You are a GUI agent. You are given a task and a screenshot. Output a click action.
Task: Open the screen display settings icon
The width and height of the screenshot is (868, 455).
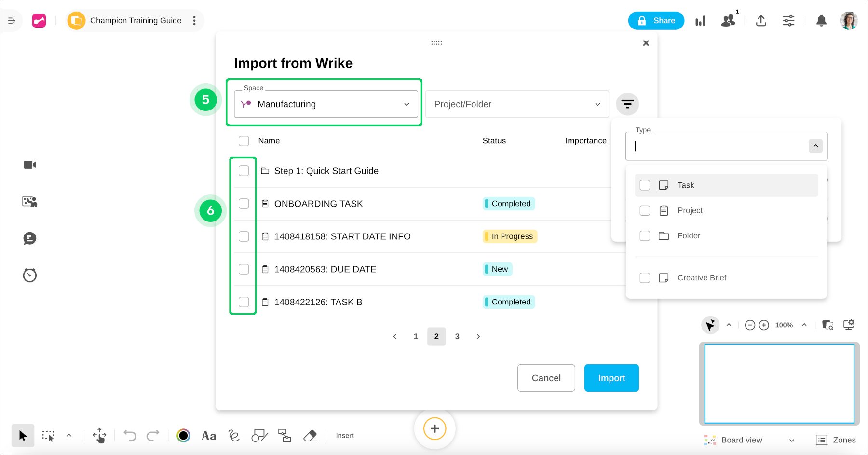coord(849,325)
